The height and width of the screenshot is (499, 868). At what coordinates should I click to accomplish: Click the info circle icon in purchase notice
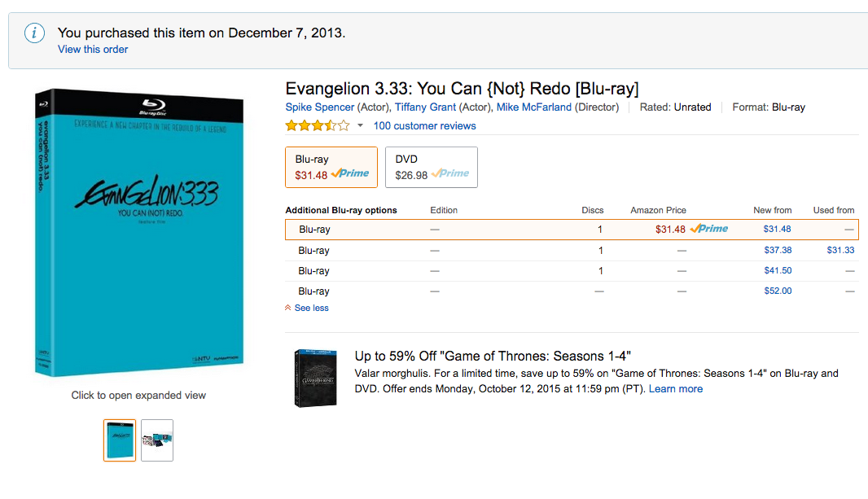click(x=34, y=33)
